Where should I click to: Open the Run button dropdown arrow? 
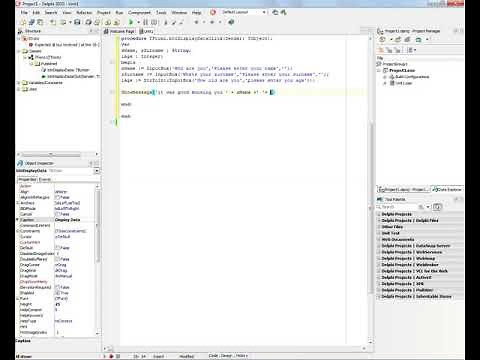[138, 22]
